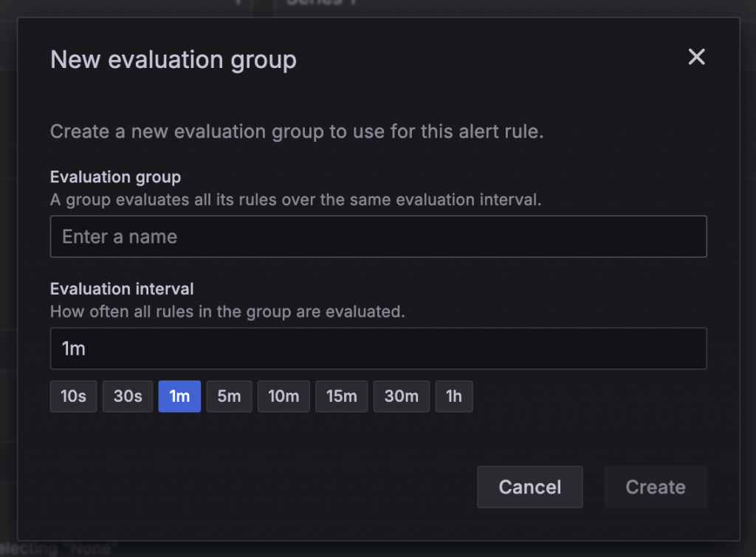The width and height of the screenshot is (756, 557).
Task: Choose the 15m interval preset
Action: point(341,397)
